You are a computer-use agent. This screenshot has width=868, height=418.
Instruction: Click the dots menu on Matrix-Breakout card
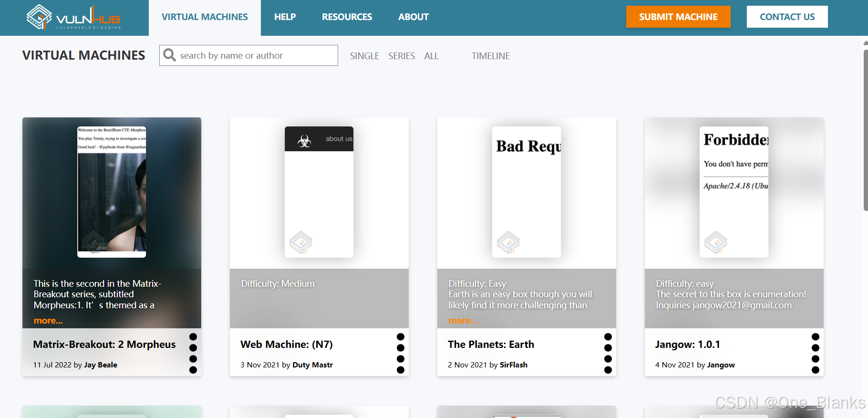coord(193,353)
